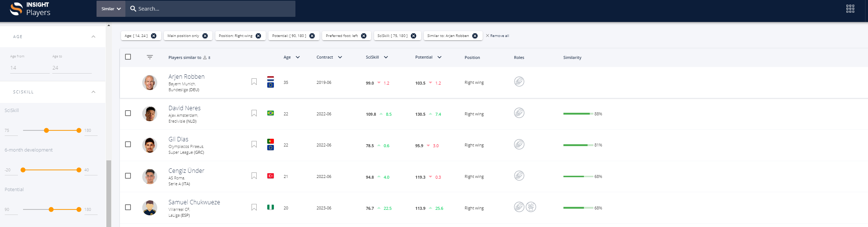
Task: Sort by the Contract column
Action: (x=329, y=57)
